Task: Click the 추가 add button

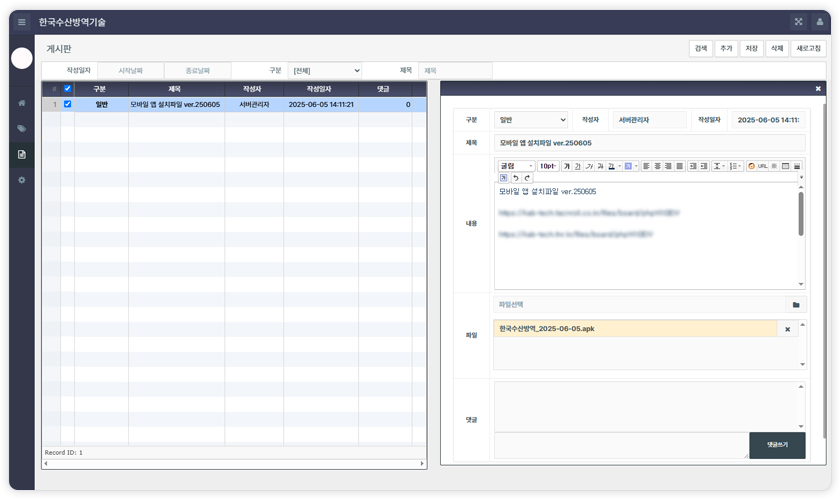Action: 726,48
